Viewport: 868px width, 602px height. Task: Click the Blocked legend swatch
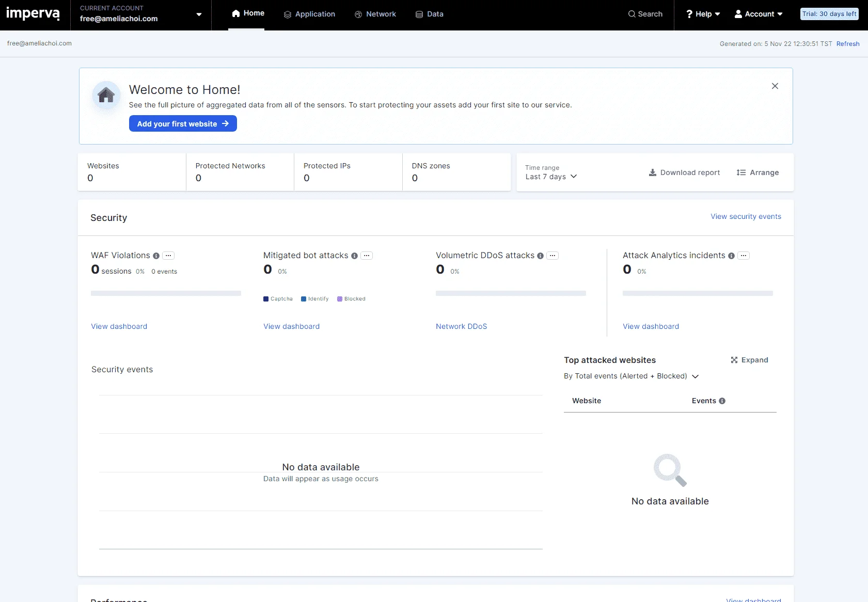(340, 299)
